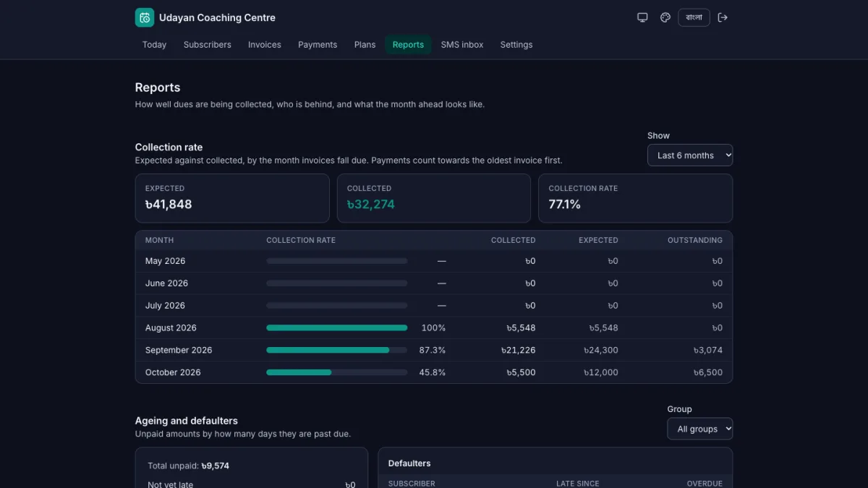The width and height of the screenshot is (868, 488).
Task: Open the SMS inbox tab
Action: 462,45
